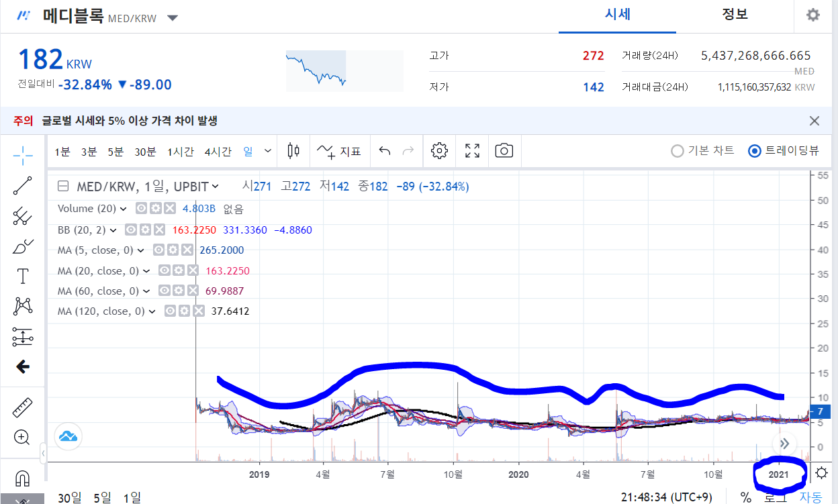The height and width of the screenshot is (504, 838).
Task: Take a chart snapshot with camera icon
Action: [x=504, y=151]
